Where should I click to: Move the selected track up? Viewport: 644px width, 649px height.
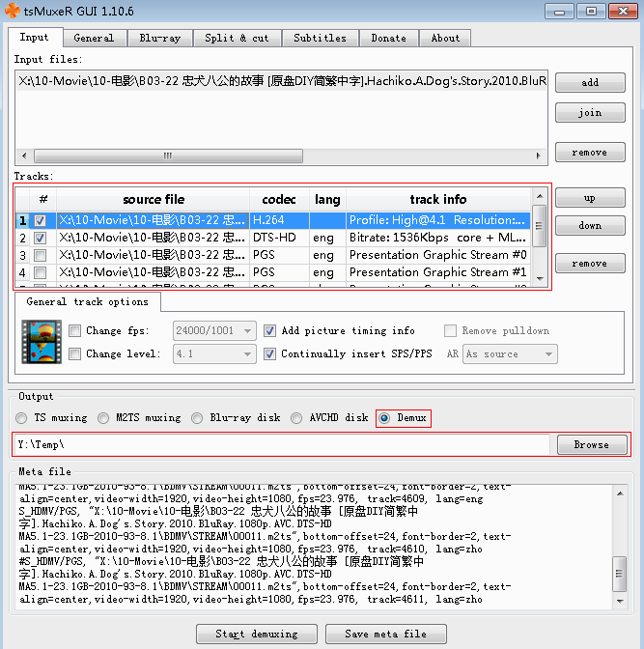click(x=590, y=198)
